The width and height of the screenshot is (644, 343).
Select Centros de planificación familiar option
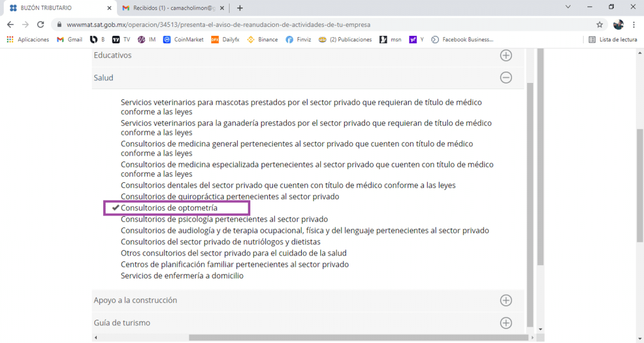[235, 264]
